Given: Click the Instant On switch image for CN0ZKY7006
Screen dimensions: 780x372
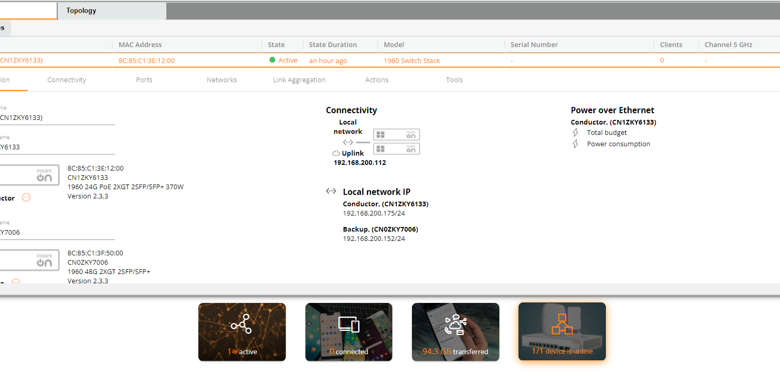Looking at the screenshot, I should [29, 260].
